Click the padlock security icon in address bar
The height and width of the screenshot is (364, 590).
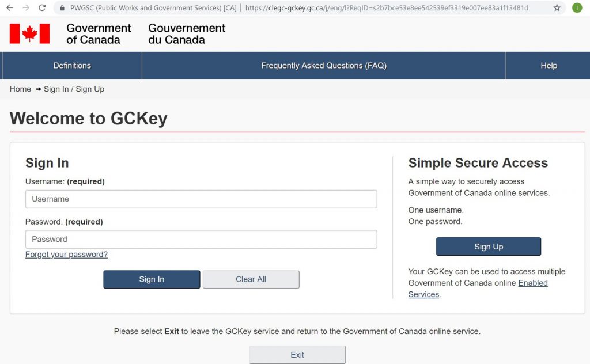(x=62, y=8)
